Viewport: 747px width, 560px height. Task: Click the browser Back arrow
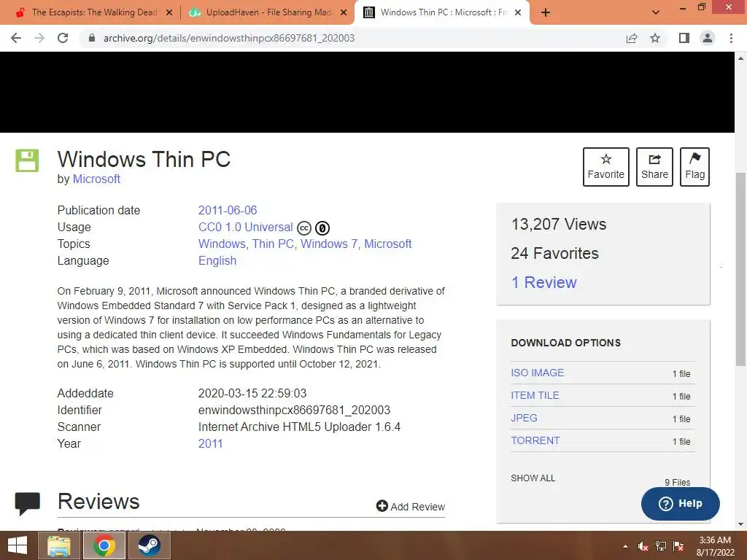(x=16, y=38)
